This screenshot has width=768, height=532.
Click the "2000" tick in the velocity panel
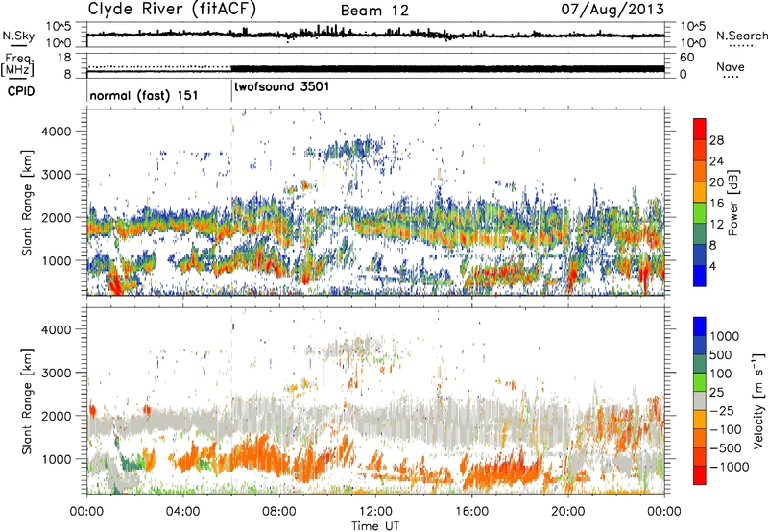(57, 416)
